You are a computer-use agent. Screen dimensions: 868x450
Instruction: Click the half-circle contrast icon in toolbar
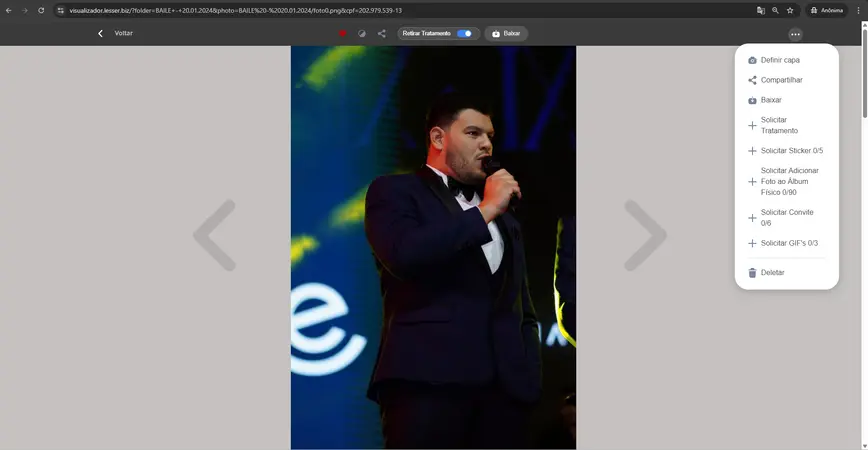click(x=362, y=33)
